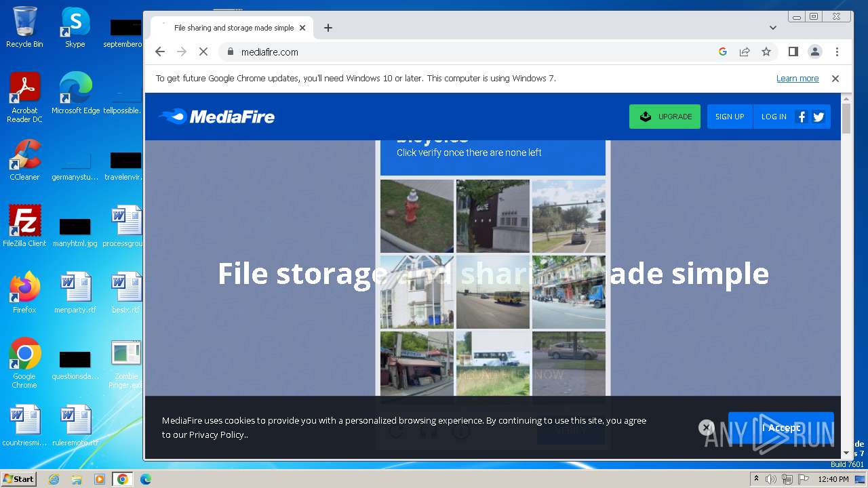Open Zombie Pinger.exe on the desktop

coord(126,363)
